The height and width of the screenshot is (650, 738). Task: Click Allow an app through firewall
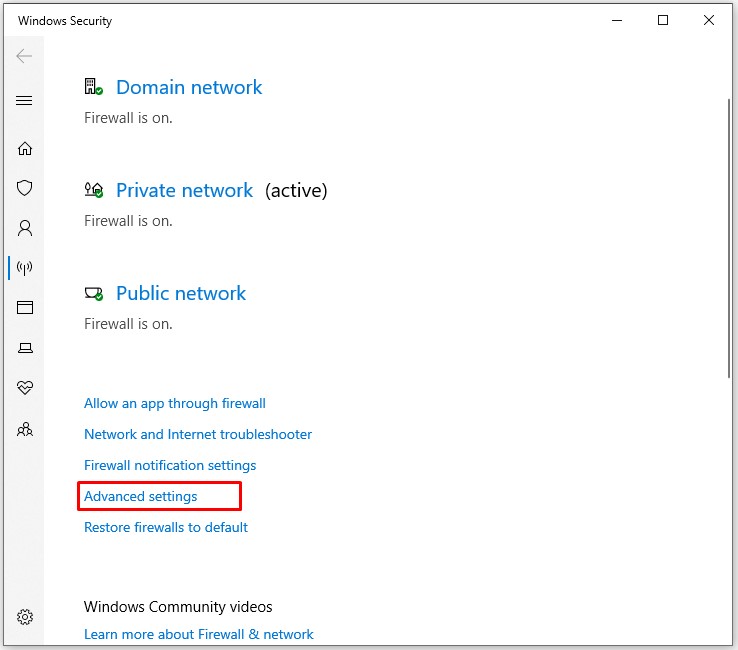tap(175, 404)
